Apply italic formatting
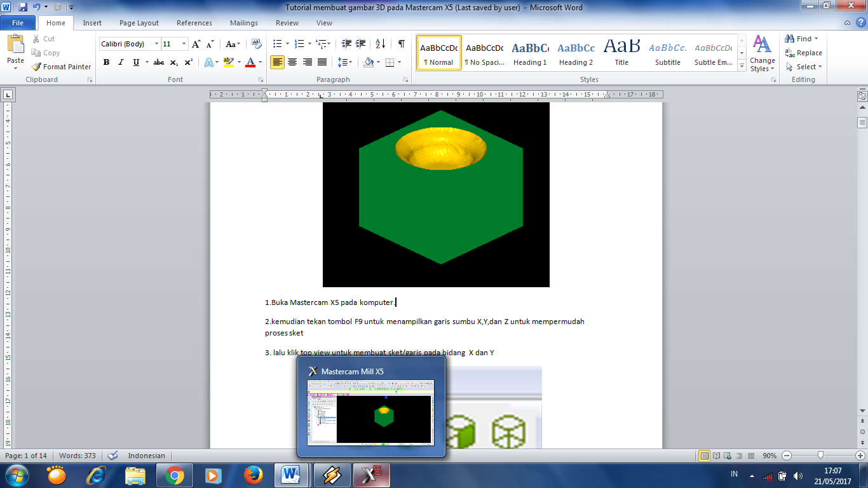The width and height of the screenshot is (868, 488). tap(121, 62)
